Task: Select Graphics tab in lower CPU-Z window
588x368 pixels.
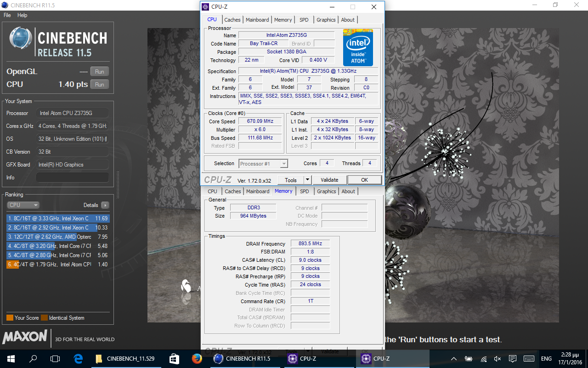Action: 327,191
